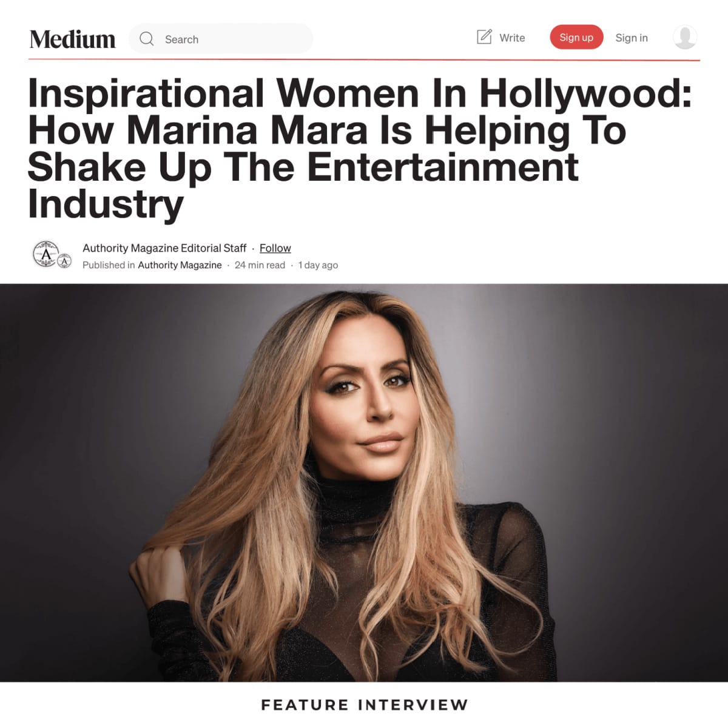Click the 1 day ago timestamp
Image resolution: width=728 pixels, height=728 pixels.
pyautogui.click(x=318, y=265)
